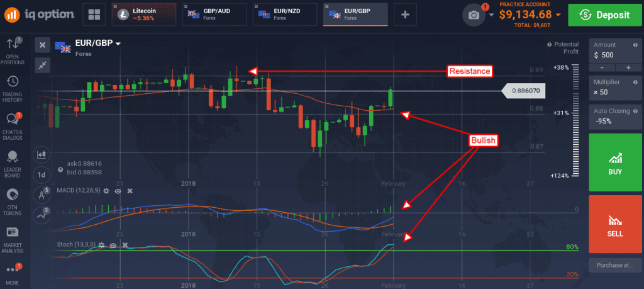Click the Multiplier help question icon

tap(634, 82)
